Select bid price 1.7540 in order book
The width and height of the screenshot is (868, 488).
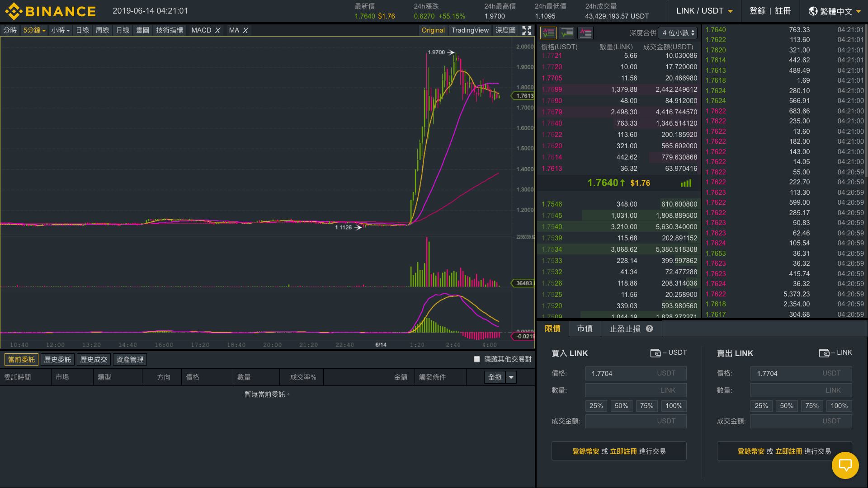click(x=619, y=227)
